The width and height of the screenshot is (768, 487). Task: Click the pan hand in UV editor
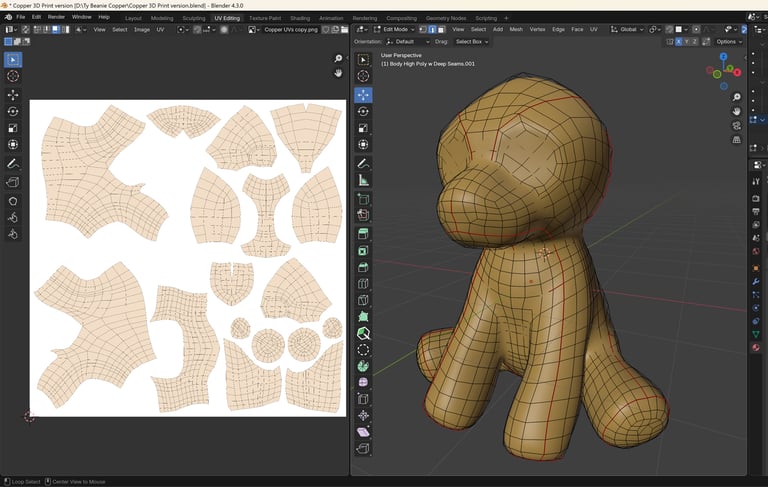[x=339, y=74]
